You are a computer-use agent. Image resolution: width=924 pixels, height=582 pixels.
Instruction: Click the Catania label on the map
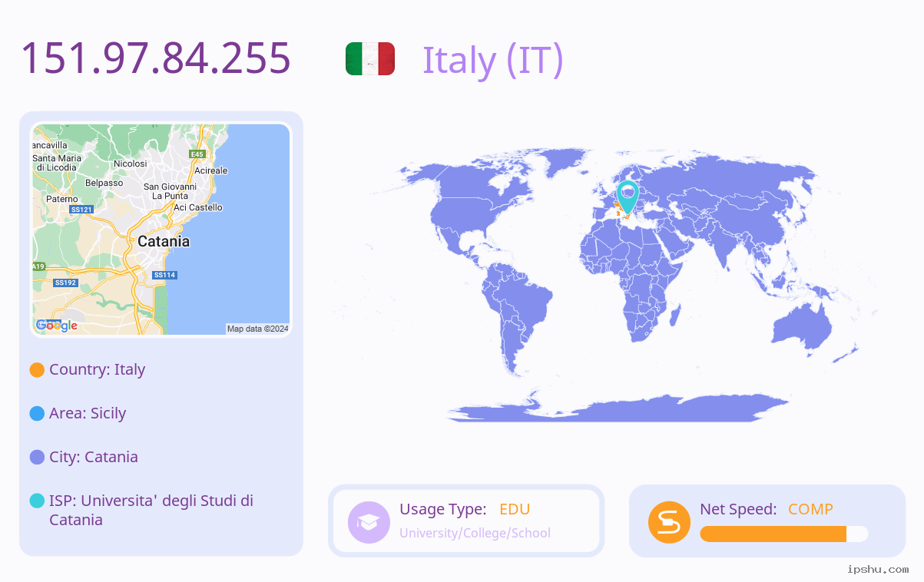pyautogui.click(x=164, y=241)
